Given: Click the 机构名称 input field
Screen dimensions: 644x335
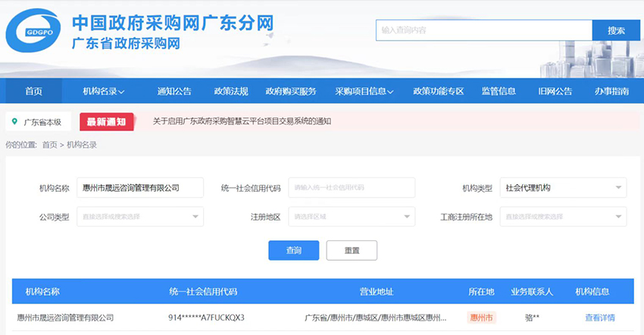Looking at the screenshot, I should tap(139, 188).
